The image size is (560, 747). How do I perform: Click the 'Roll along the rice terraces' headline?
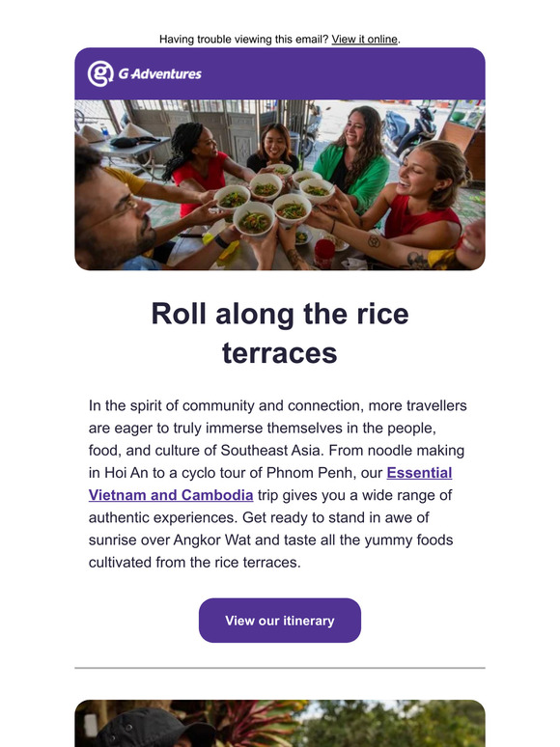[x=280, y=333]
